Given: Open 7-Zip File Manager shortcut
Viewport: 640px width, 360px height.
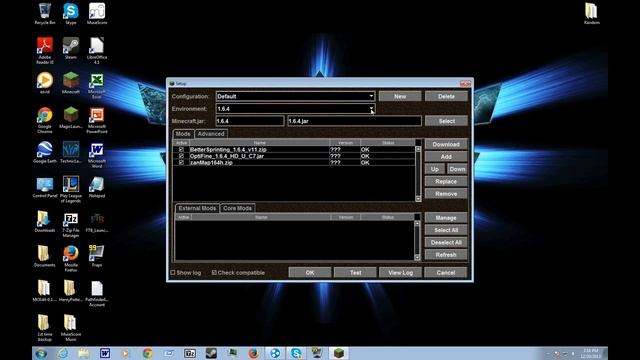Looking at the screenshot, I should click(x=71, y=224).
